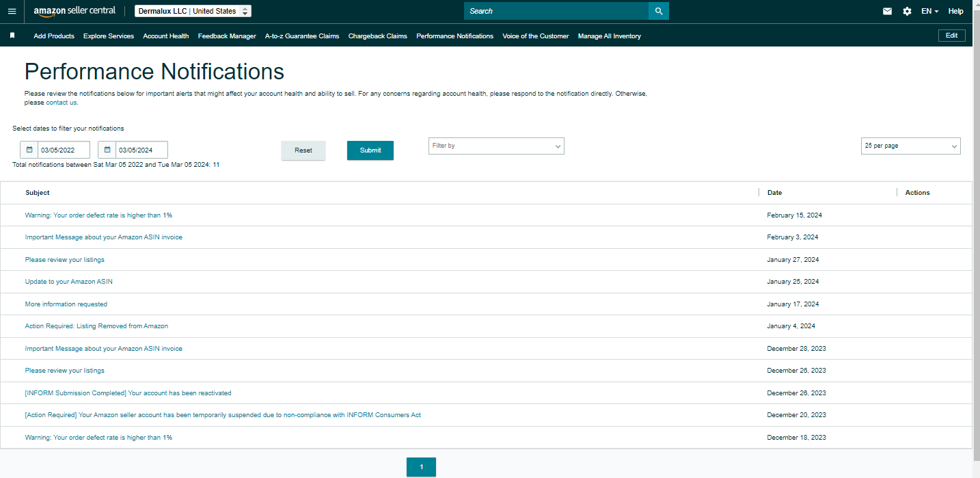Open the EN language dropdown
Viewport: 980px width, 478px height.
click(x=929, y=11)
